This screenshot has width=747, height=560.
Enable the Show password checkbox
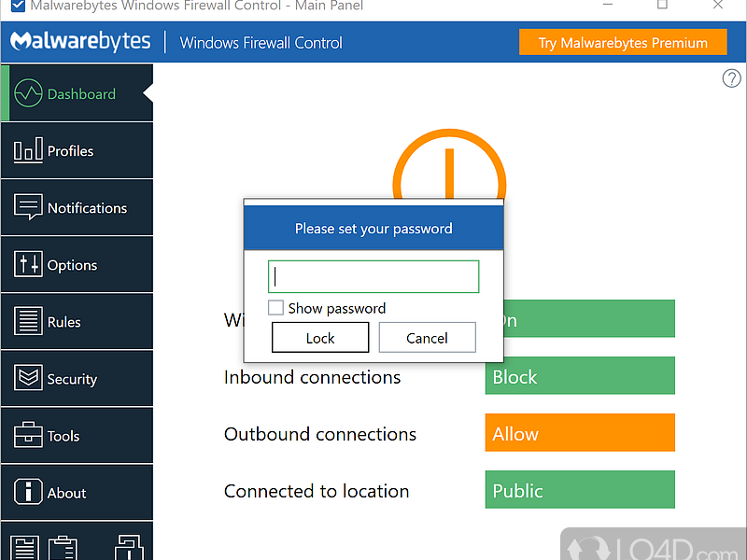tap(275, 308)
